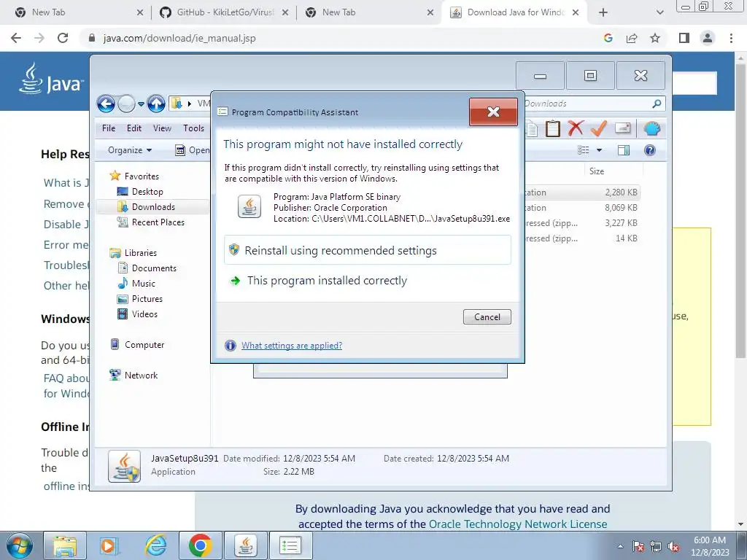This screenshot has width=747, height=560.
Task: Select the file row sized 2,280 KB
Action: point(581,192)
